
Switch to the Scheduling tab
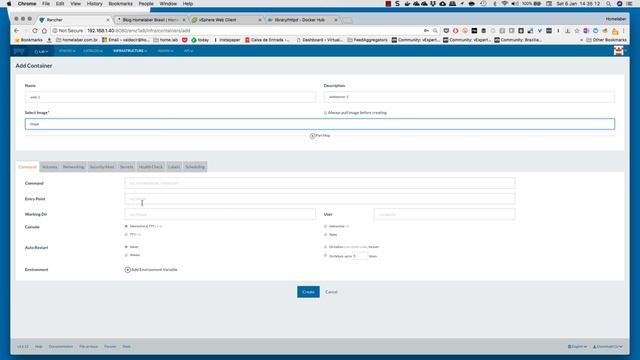(195, 167)
